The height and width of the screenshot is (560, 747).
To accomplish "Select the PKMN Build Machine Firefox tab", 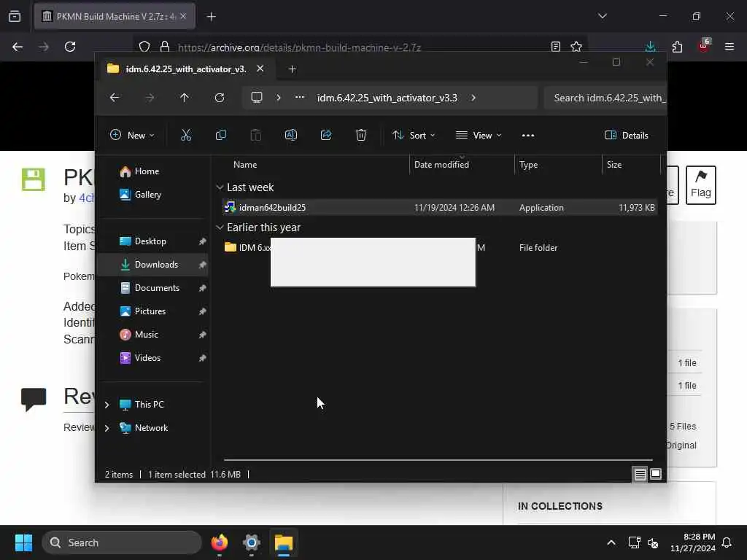I will [115, 16].
